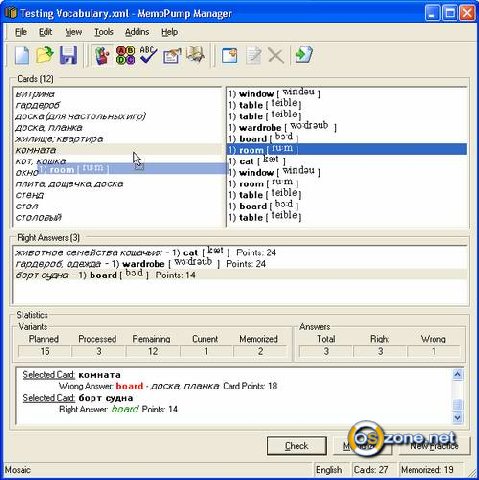This screenshot has width=479, height=480.
Task: Select the стенд card
Action: [117, 195]
